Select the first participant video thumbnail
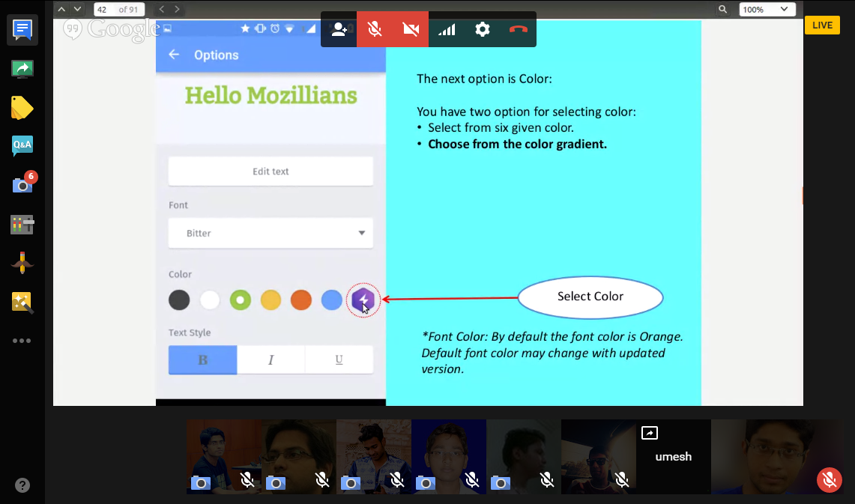This screenshot has width=855, height=504. (x=223, y=457)
